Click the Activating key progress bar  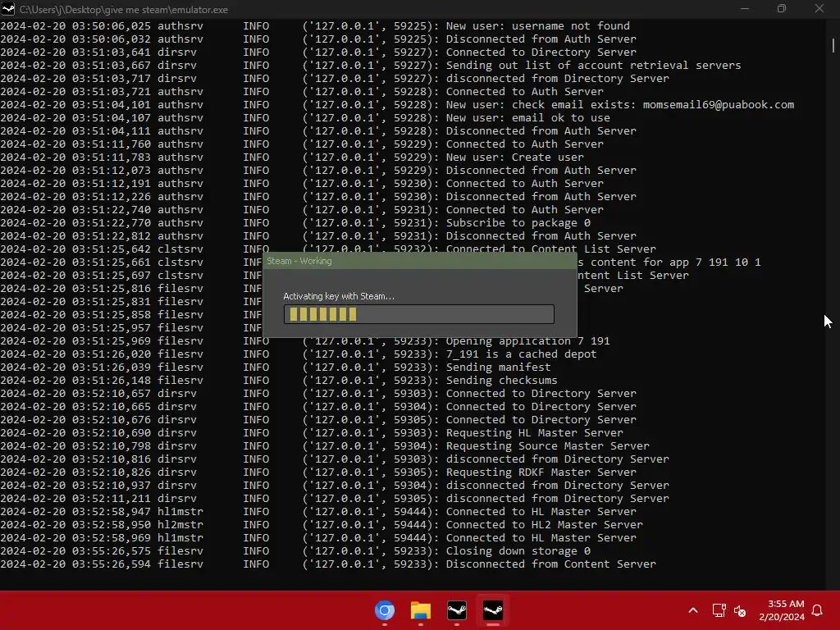pos(419,314)
